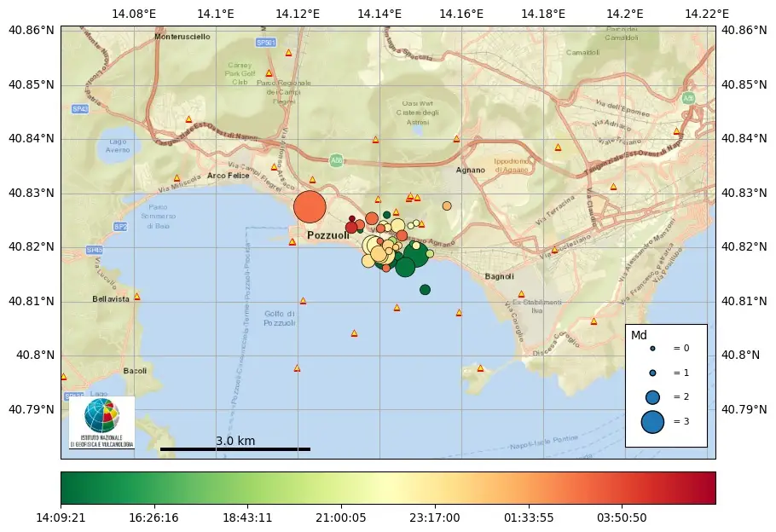Image resolution: width=776 pixels, height=532 pixels.
Task: Click the 23:17:00 colorbar tick label
Action: tap(435, 518)
